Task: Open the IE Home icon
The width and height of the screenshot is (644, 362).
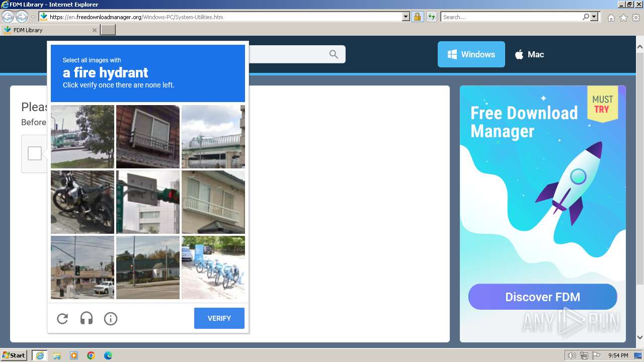Action: coord(611,18)
